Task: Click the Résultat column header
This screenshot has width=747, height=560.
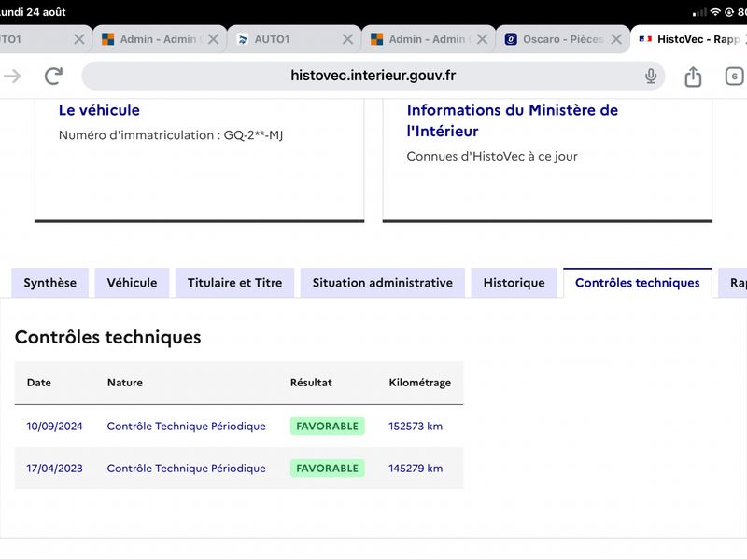Action: [x=311, y=383]
